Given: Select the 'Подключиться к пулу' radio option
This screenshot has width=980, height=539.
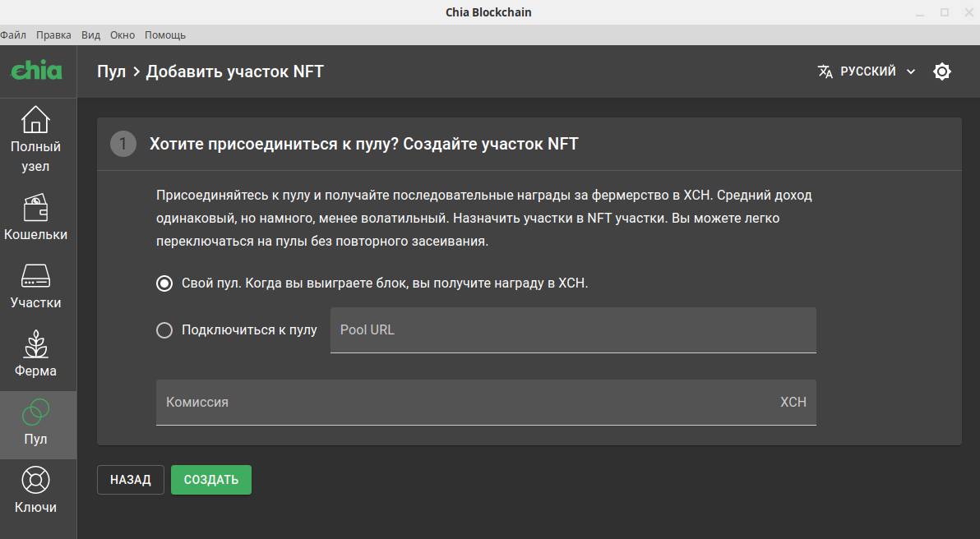Looking at the screenshot, I should click(164, 329).
